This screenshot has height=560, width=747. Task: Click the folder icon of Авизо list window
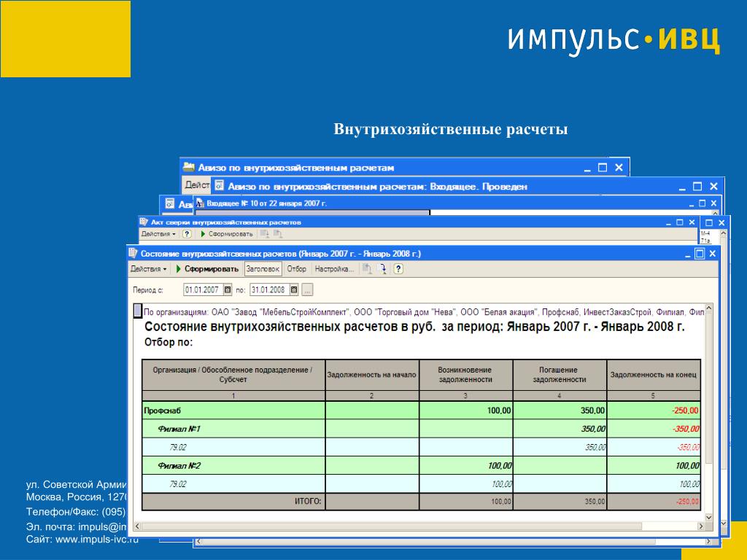(189, 168)
